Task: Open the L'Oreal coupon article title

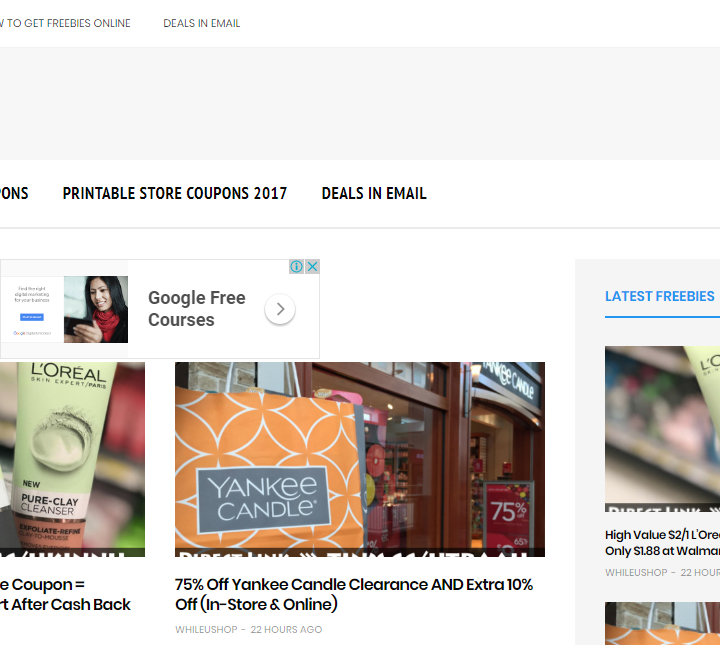Action: pyautogui.click(x=66, y=594)
